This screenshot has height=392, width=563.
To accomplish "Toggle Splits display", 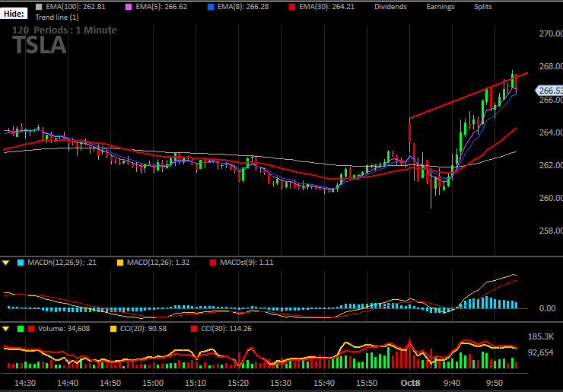I will click(482, 7).
